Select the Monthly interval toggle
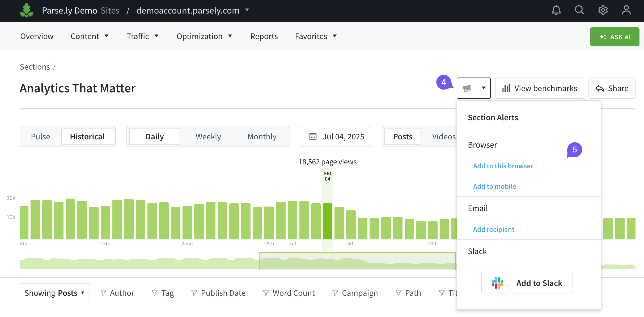The height and width of the screenshot is (317, 644). point(262,136)
